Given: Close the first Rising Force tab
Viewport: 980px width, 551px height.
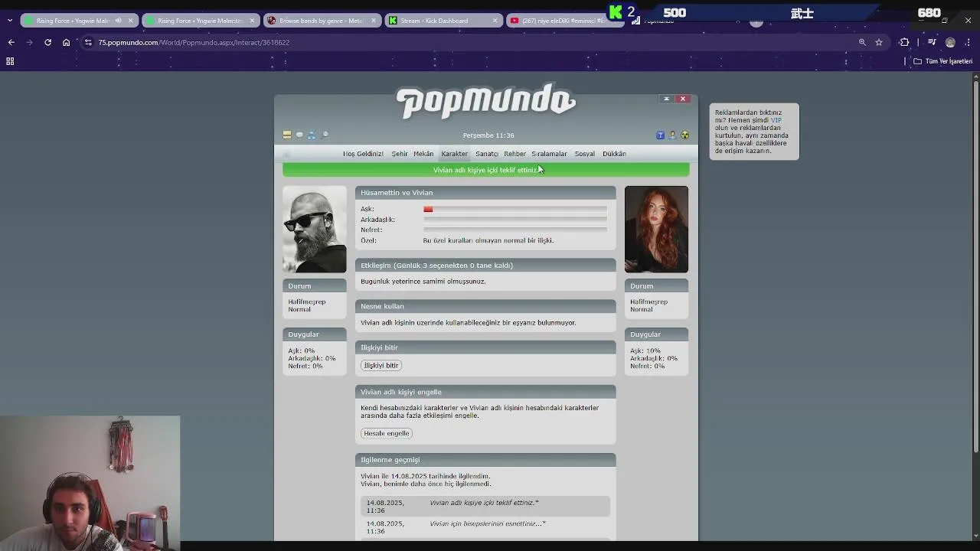Looking at the screenshot, I should (130, 21).
